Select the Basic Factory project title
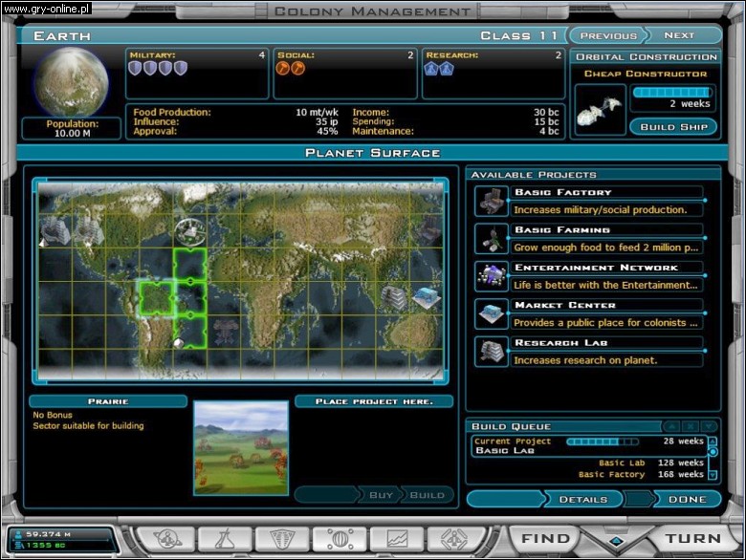The image size is (746, 560). pos(562,192)
